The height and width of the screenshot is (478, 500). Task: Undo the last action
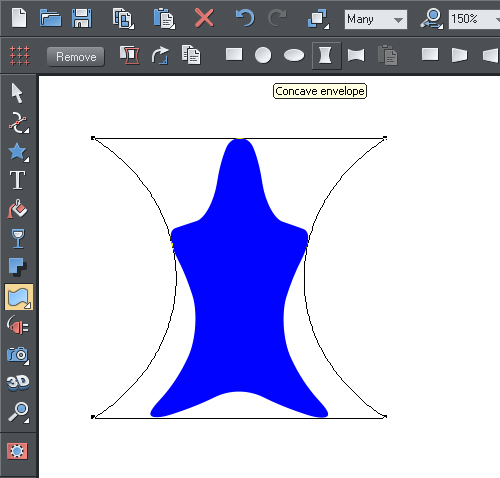[245, 18]
